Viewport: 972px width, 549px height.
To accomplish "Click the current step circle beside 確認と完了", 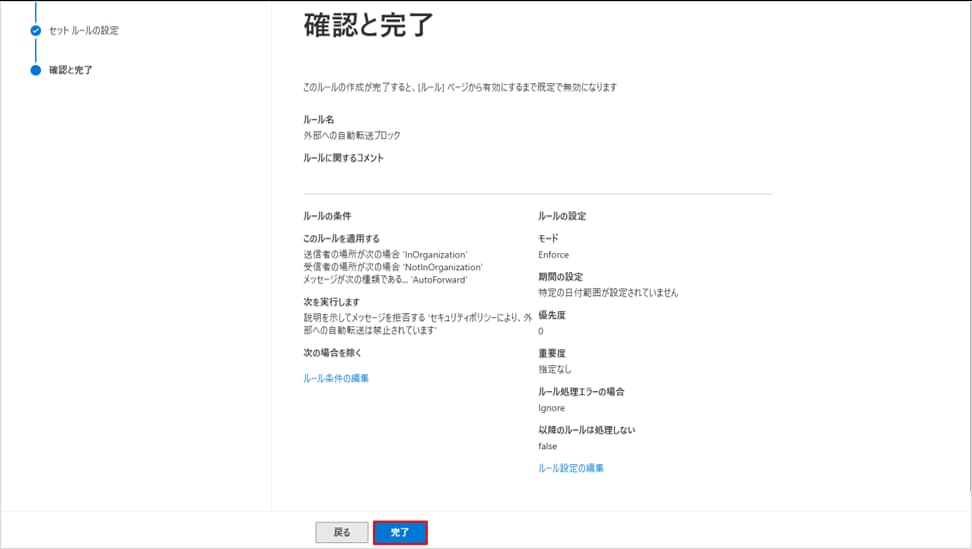I will tap(36, 70).
